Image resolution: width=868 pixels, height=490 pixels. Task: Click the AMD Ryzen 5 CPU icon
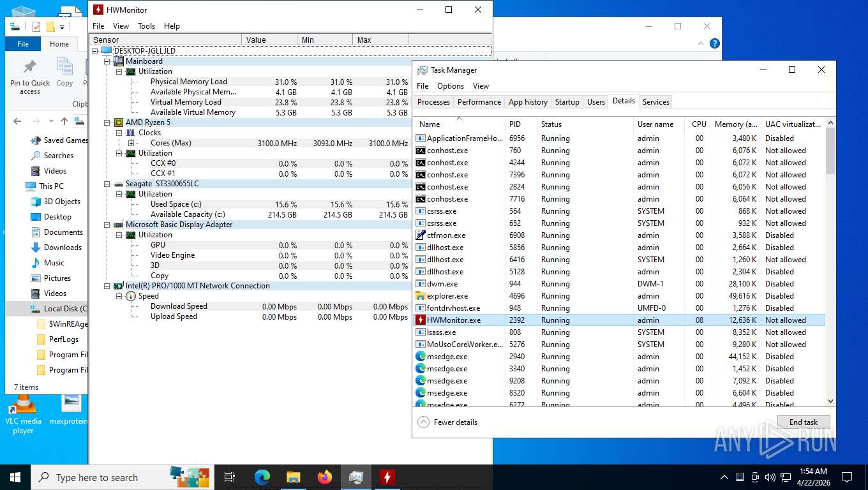pos(119,122)
